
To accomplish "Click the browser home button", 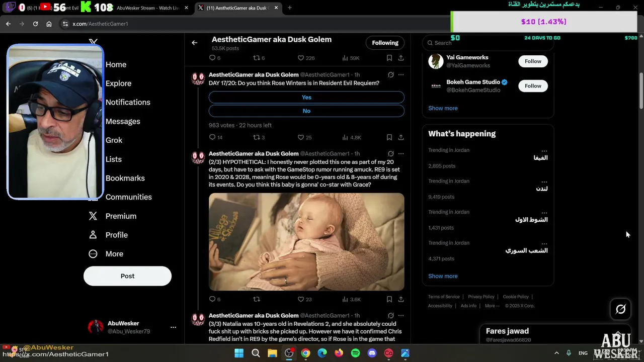I will pyautogui.click(x=49, y=24).
